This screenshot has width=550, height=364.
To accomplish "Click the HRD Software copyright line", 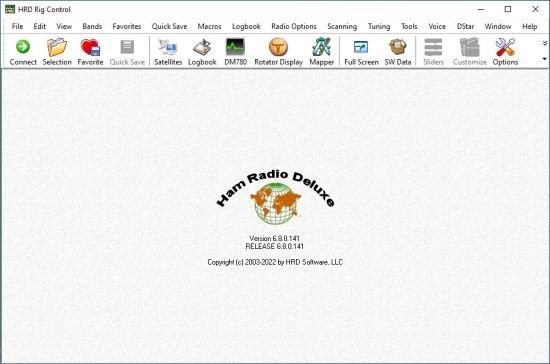I will click(275, 262).
